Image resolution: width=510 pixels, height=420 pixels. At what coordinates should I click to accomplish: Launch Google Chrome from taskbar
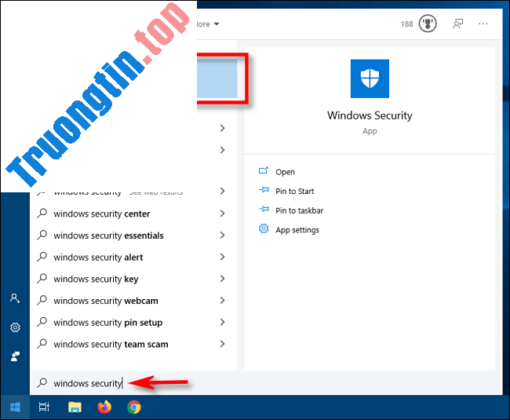133,407
